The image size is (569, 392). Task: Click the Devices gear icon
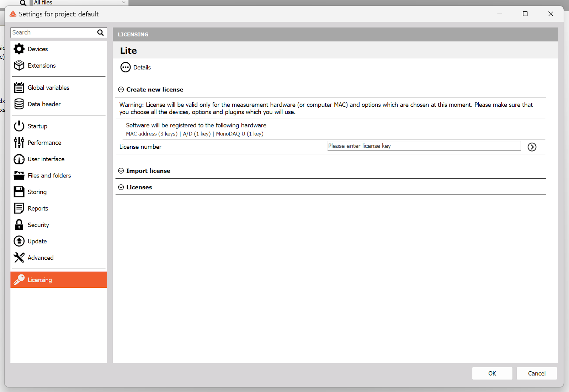tap(19, 49)
